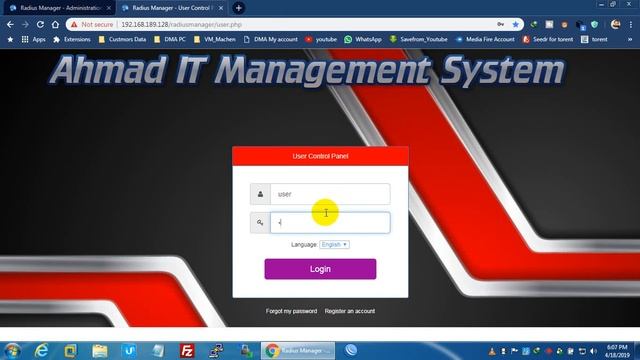This screenshot has height=360, width=640.
Task: Click the username input field
Action: click(x=330, y=194)
